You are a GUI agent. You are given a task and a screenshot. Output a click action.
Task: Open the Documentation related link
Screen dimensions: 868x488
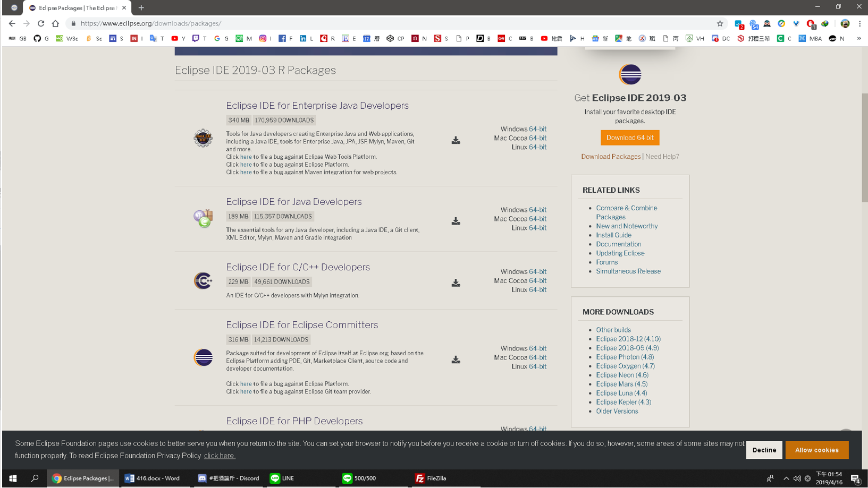[x=618, y=244]
